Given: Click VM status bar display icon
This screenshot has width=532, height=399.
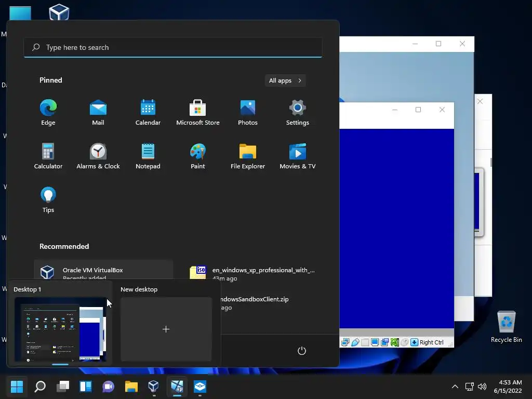Looking at the screenshot, I should pyautogui.click(x=375, y=342).
